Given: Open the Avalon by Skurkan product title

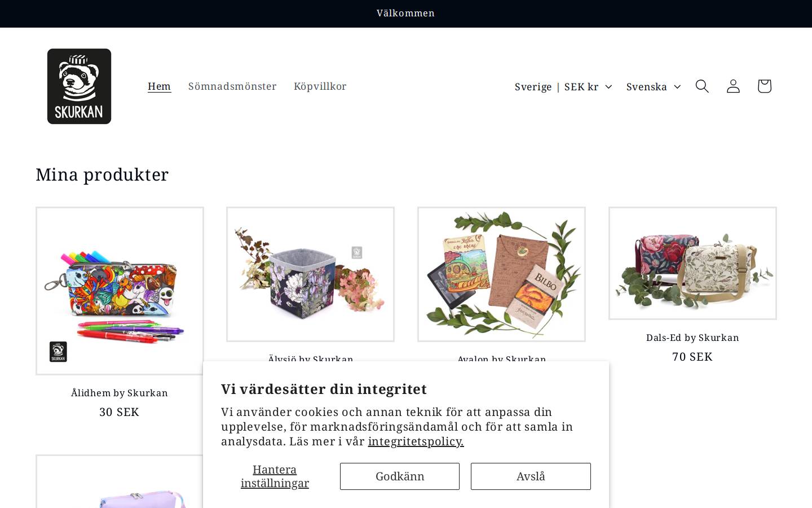Looking at the screenshot, I should tap(501, 358).
